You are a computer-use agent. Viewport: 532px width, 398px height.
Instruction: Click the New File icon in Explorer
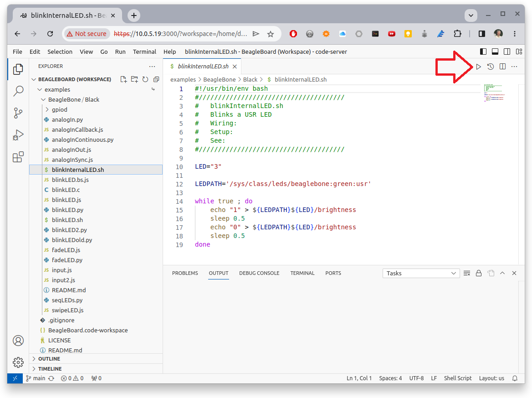123,79
